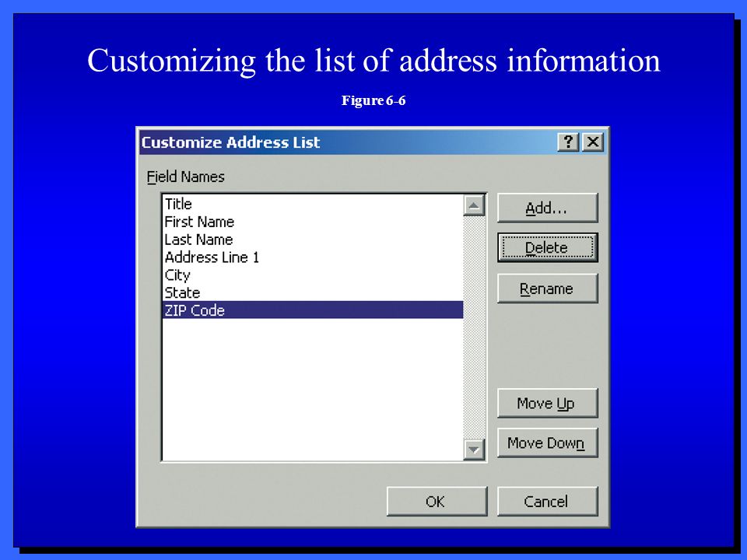Select the State field

(313, 293)
